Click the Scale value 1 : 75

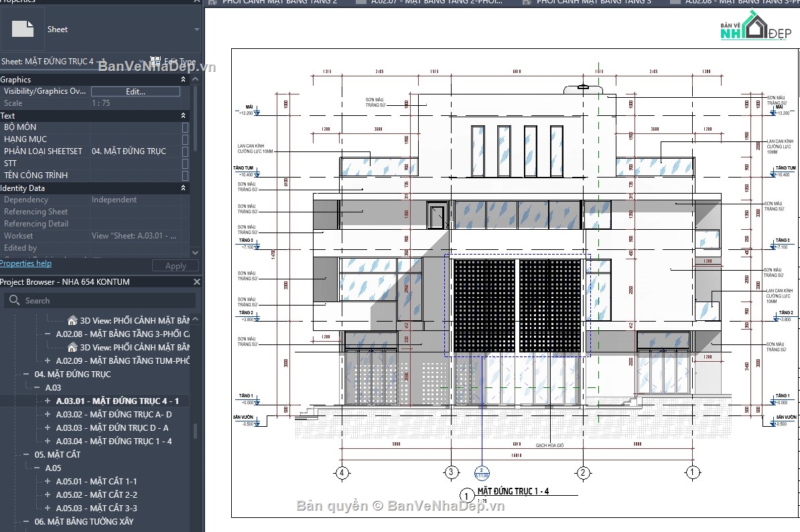(101, 103)
